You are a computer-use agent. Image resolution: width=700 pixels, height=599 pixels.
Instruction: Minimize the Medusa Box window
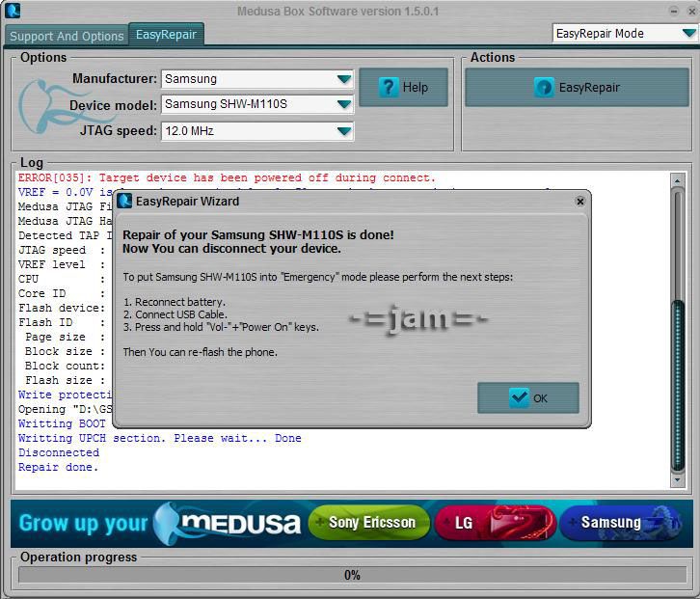[674, 11]
